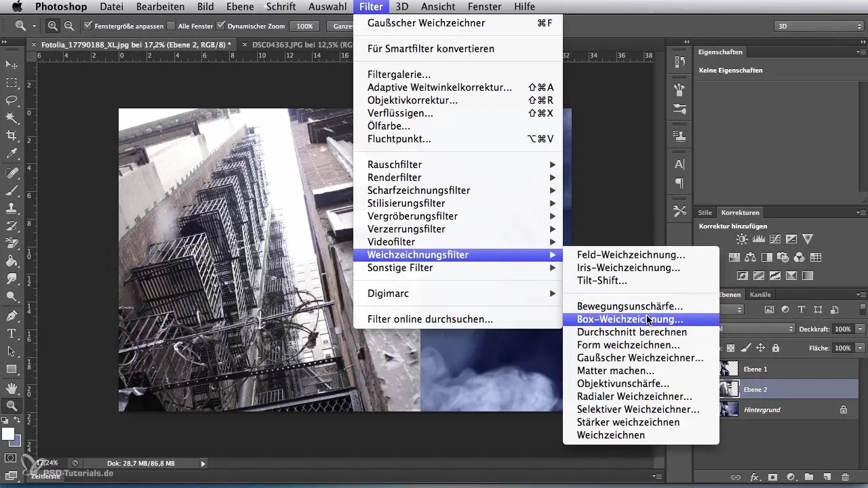Open the Fläche fill dropdown arrow
Image resolution: width=868 pixels, height=488 pixels.
861,348
